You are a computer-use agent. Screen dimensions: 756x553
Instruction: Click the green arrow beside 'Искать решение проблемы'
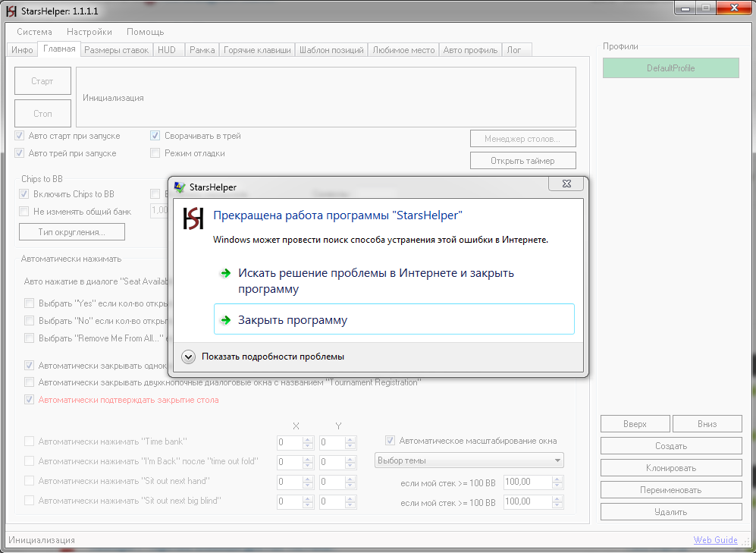click(x=225, y=273)
